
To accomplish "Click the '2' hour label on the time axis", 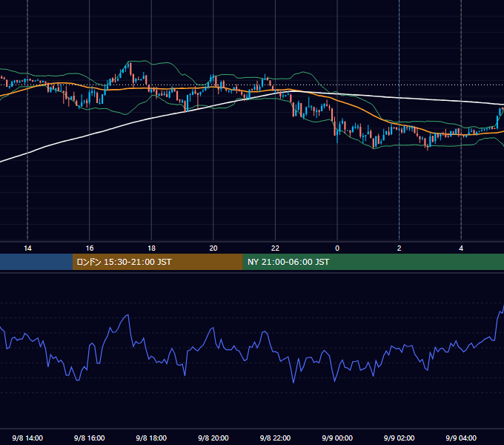I will click(x=399, y=248).
